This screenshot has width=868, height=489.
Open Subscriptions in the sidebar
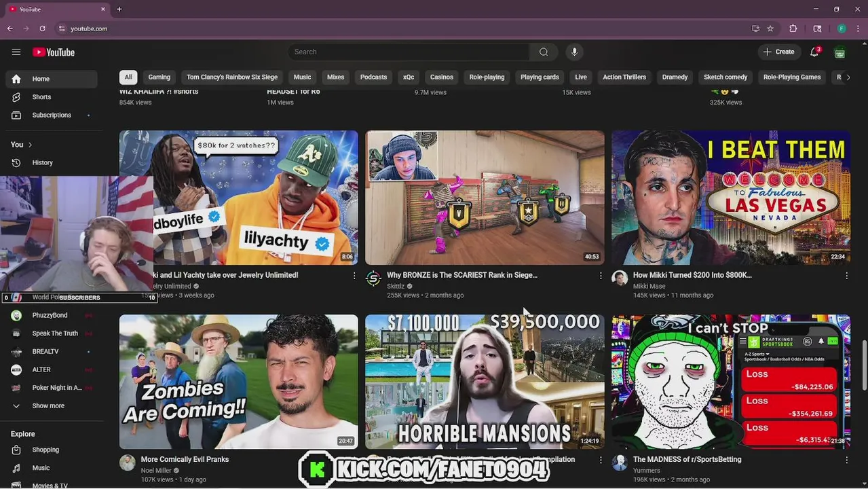click(52, 115)
